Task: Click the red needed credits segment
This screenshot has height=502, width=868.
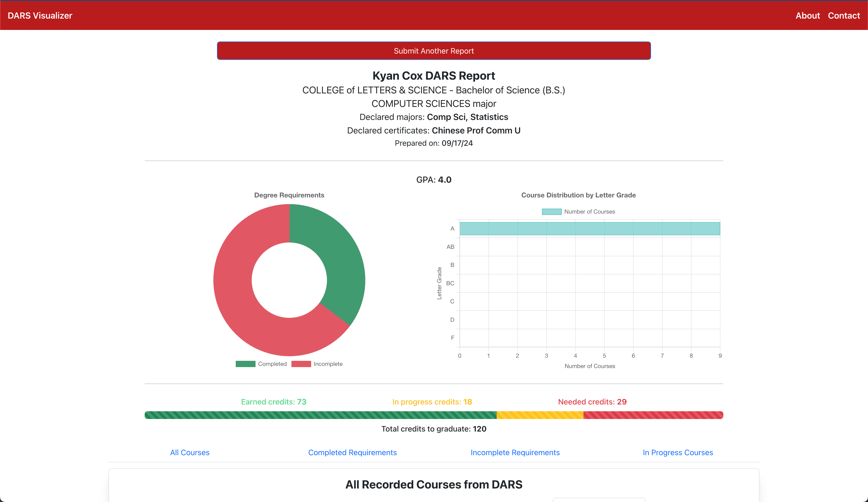Action: point(653,415)
